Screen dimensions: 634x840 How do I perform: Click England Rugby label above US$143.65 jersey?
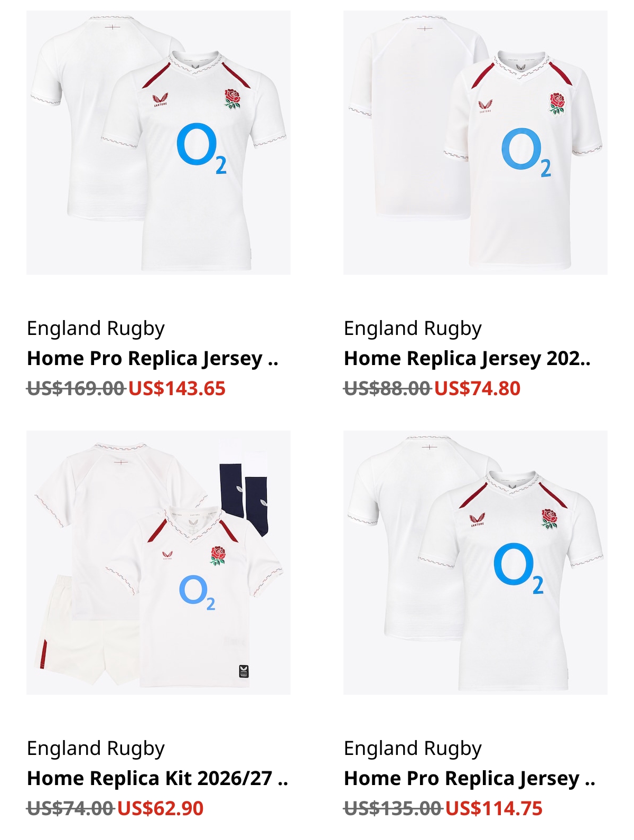pyautogui.click(x=96, y=329)
